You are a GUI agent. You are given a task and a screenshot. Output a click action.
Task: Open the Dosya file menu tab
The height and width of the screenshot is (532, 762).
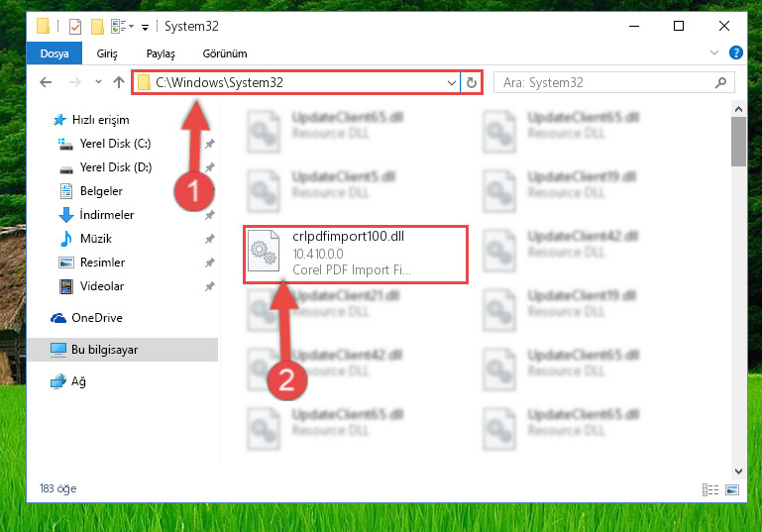pos(54,53)
